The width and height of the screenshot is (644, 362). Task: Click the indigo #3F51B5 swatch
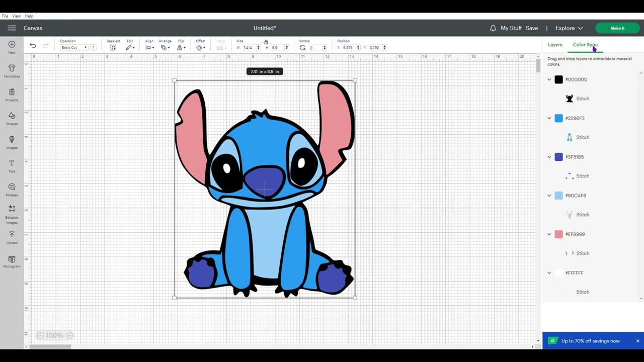click(x=558, y=157)
